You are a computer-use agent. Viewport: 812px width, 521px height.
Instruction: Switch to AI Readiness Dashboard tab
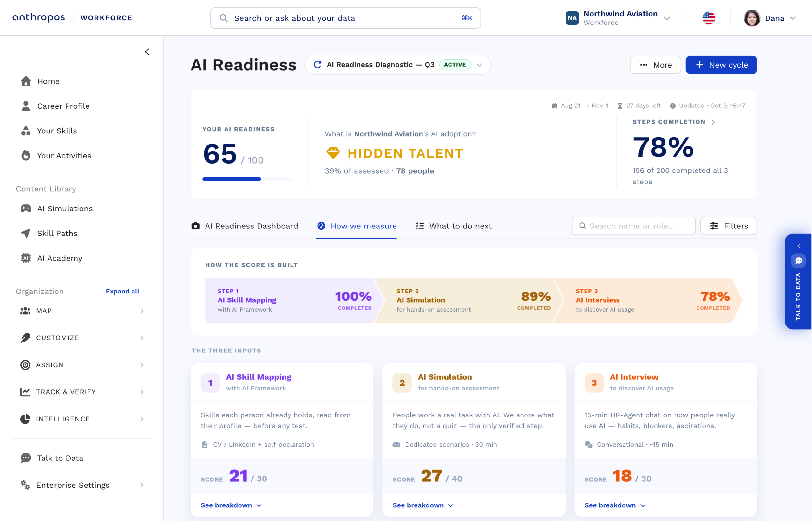pyautogui.click(x=245, y=226)
